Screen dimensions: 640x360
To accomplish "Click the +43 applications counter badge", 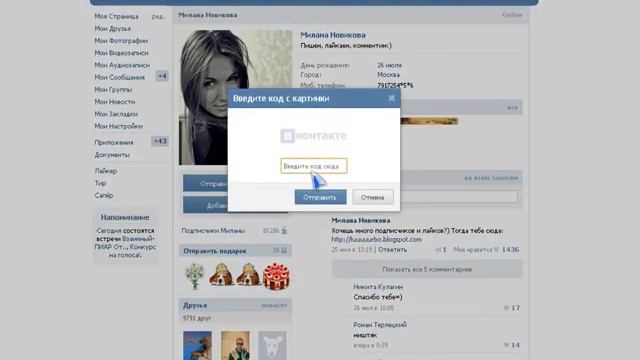I will [160, 141].
